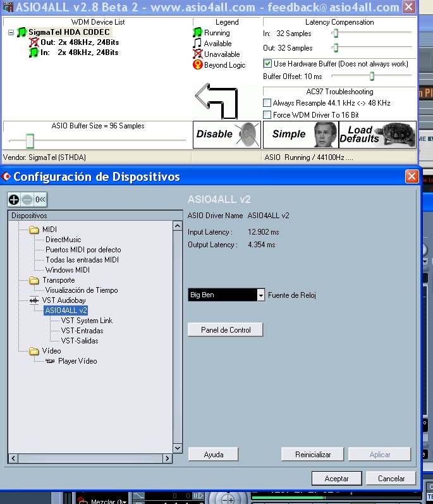The image size is (433, 504).
Task: Uncheck Use Hardware Buffer option
Action: [x=267, y=64]
